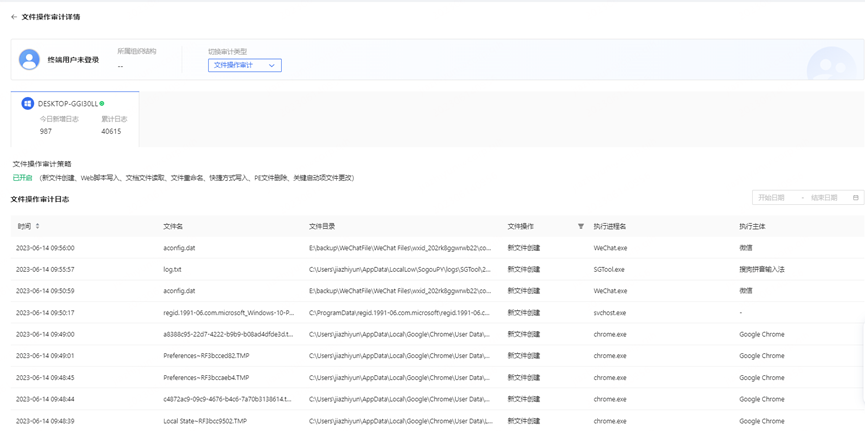Select Preferences~RF3bcced82.TMP file name
Viewport: 865px width, 431px height.
pos(207,355)
